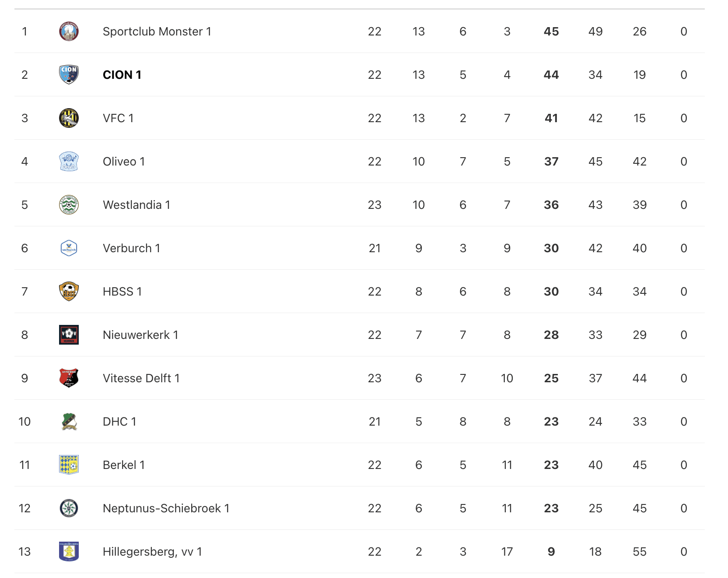Click Sportclub Monster's 45 points value
The height and width of the screenshot is (578, 728).
551,32
